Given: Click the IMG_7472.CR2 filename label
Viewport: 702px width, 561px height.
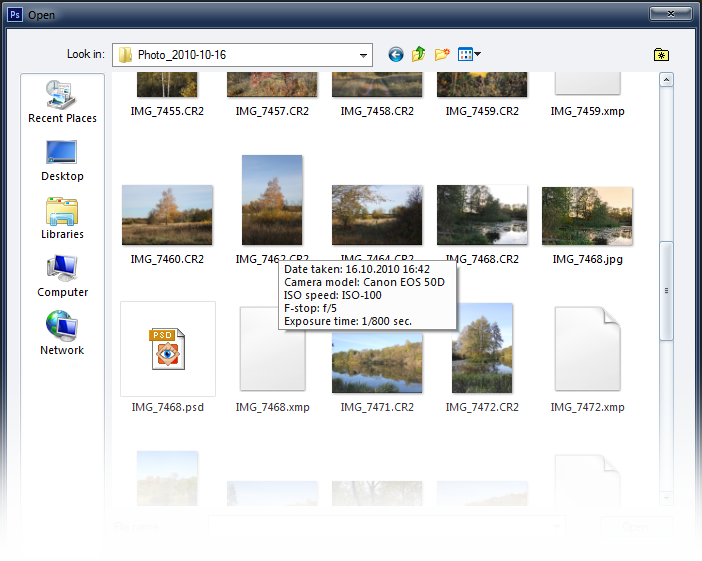Looking at the screenshot, I should pyautogui.click(x=482, y=407).
